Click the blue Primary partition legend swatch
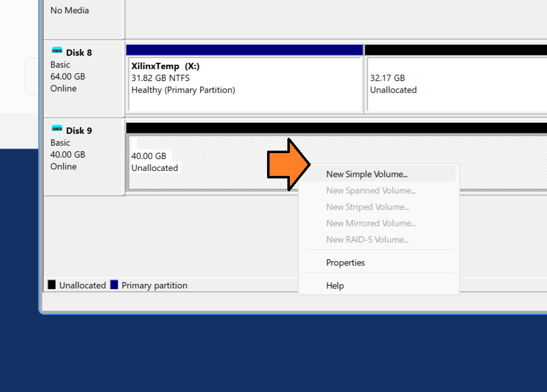This screenshot has width=547, height=392. click(114, 285)
